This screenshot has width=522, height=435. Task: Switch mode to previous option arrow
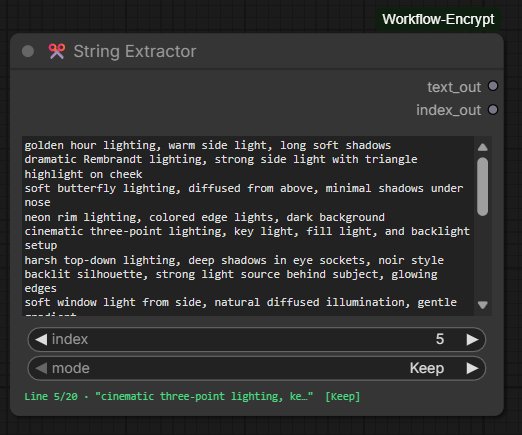[x=41, y=368]
